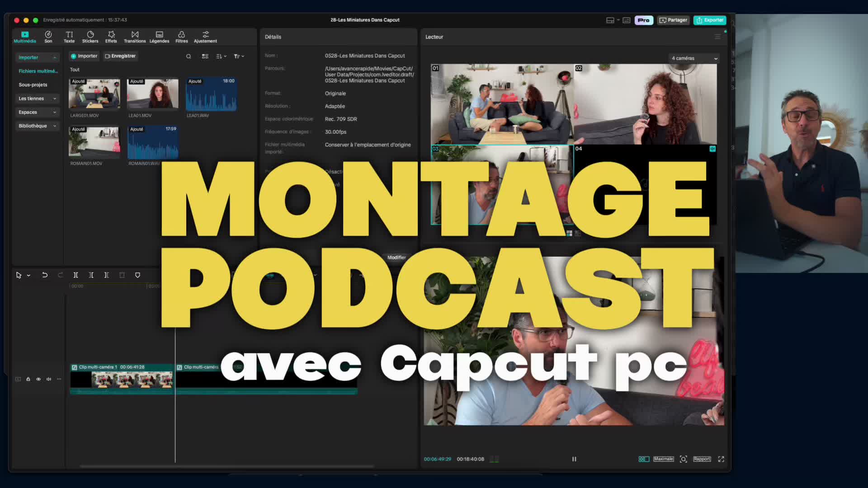The image size is (868, 488).
Task: Split clip at playhead
Action: tap(75, 275)
